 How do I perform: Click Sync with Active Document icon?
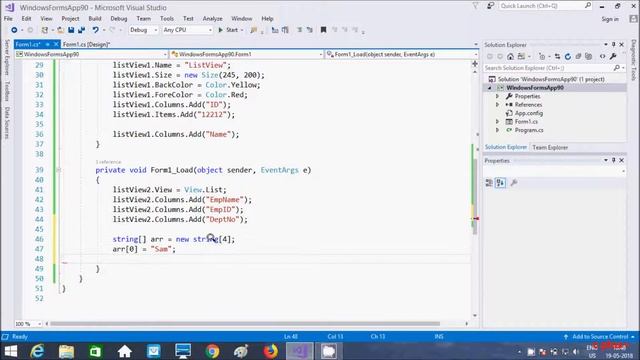pyautogui.click(x=557, y=56)
